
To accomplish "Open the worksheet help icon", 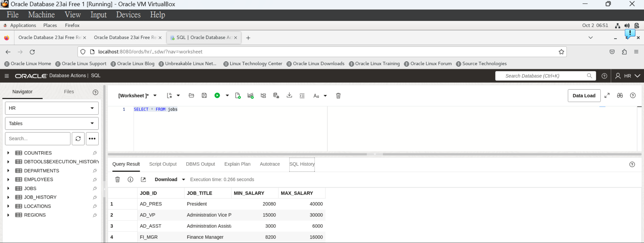I will [x=633, y=95].
